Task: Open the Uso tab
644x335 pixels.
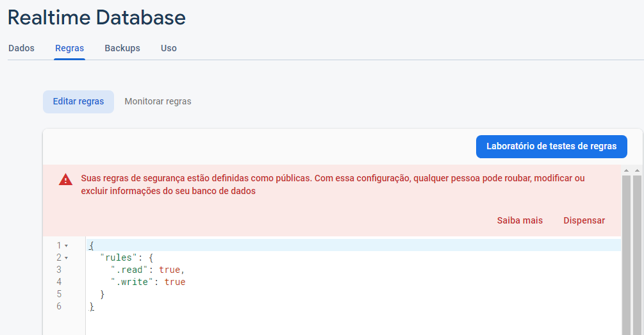Action: (x=169, y=48)
